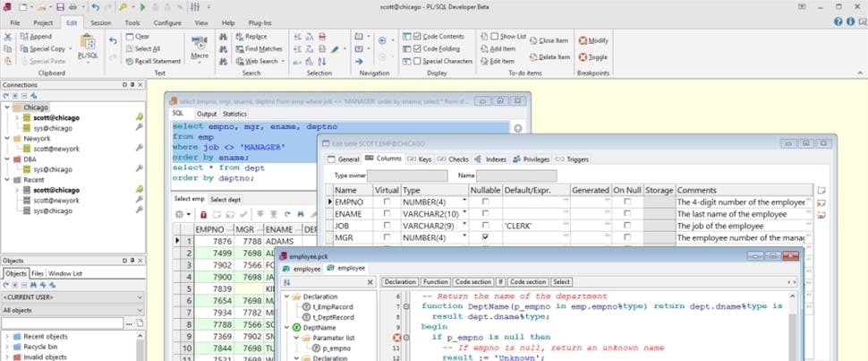This screenshot has width=868, height=361.
Task: Click the breakpoint marker on code line 10
Action: (x=398, y=337)
